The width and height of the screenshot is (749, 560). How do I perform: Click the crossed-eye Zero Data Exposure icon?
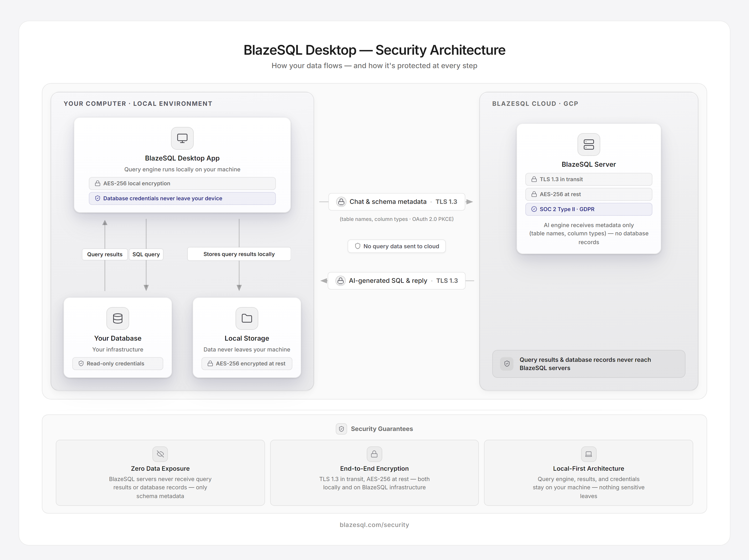point(160,454)
